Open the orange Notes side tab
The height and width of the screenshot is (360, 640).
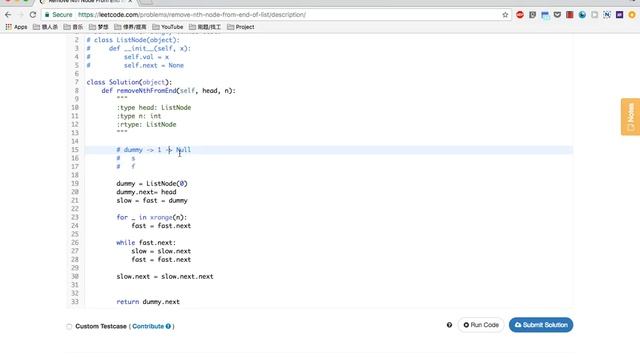point(631,116)
